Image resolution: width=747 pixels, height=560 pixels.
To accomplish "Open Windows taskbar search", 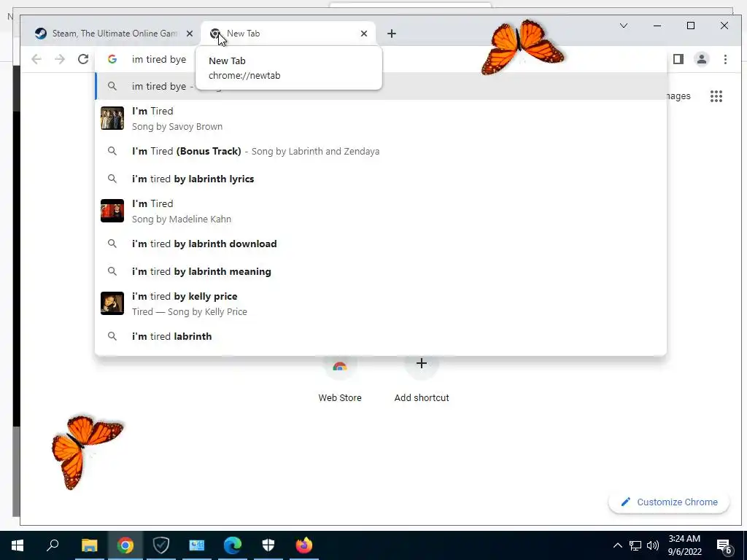I will [53, 545].
